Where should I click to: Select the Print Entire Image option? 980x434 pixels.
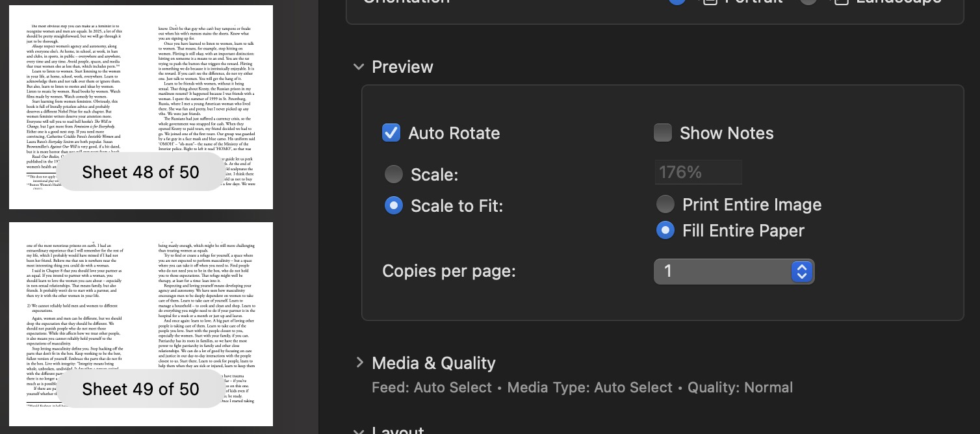665,204
